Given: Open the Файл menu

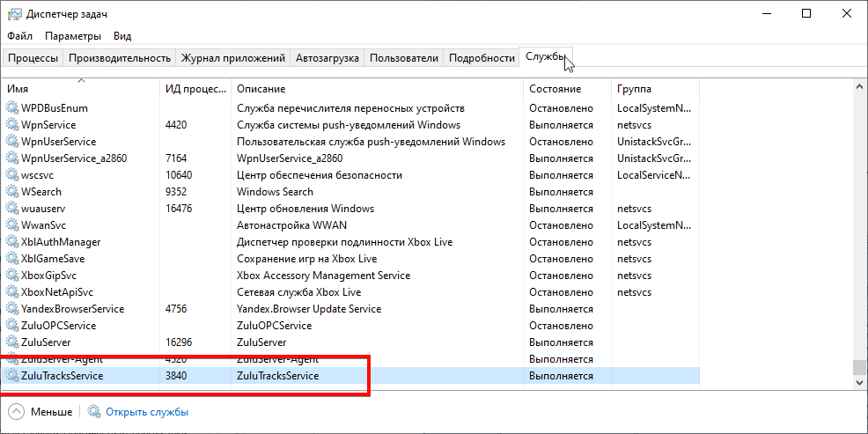Looking at the screenshot, I should tap(19, 36).
